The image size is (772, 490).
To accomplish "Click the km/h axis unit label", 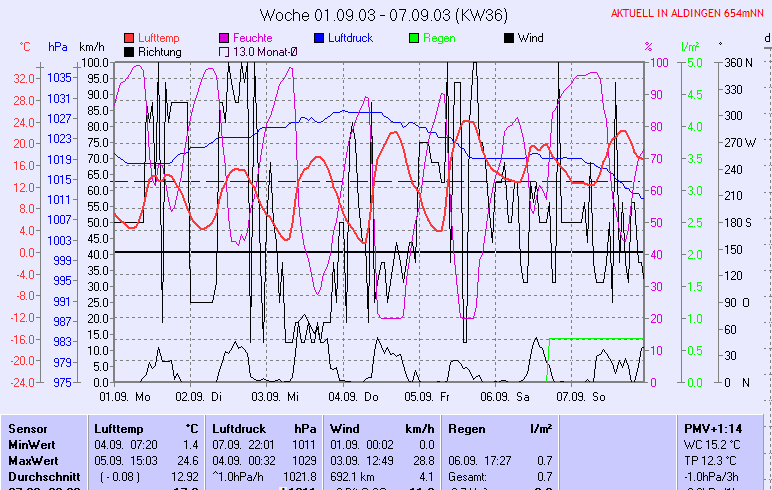I will (92, 47).
